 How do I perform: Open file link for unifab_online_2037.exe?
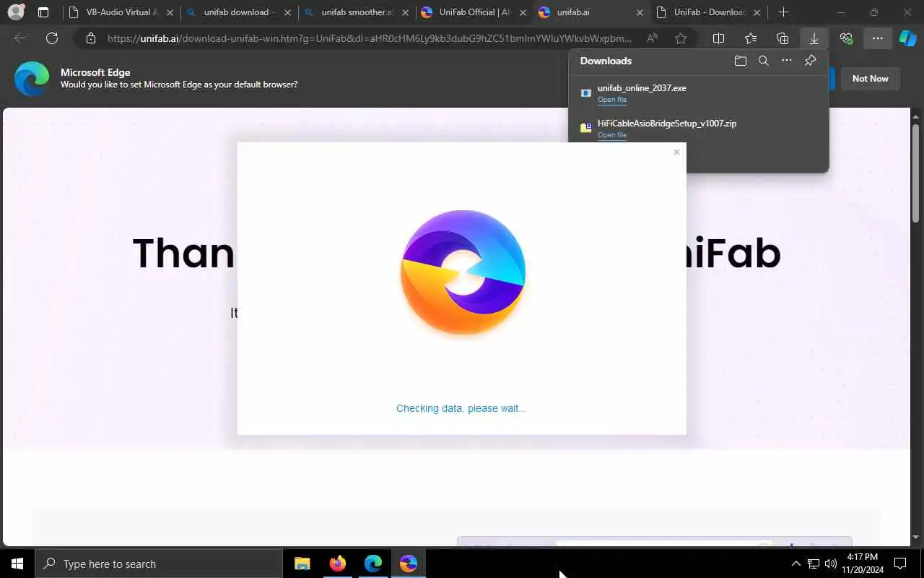(611, 100)
